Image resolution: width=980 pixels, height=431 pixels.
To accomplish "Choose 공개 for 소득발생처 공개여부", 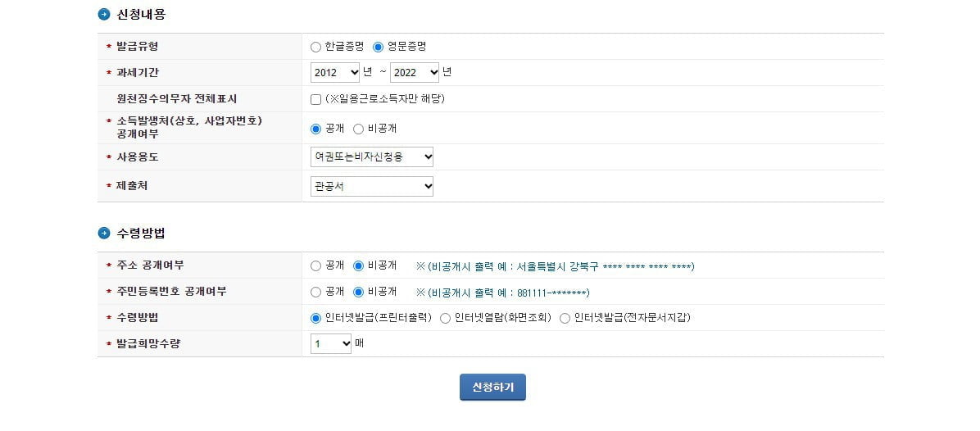I will click(315, 129).
